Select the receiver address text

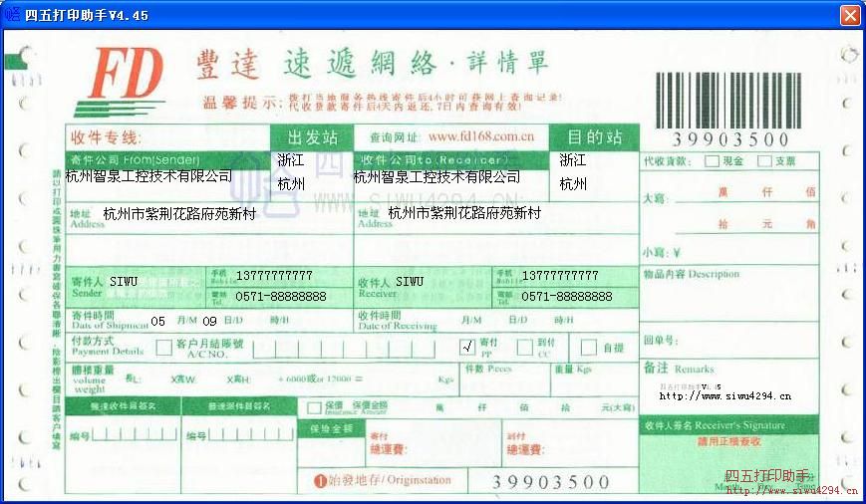[465, 213]
